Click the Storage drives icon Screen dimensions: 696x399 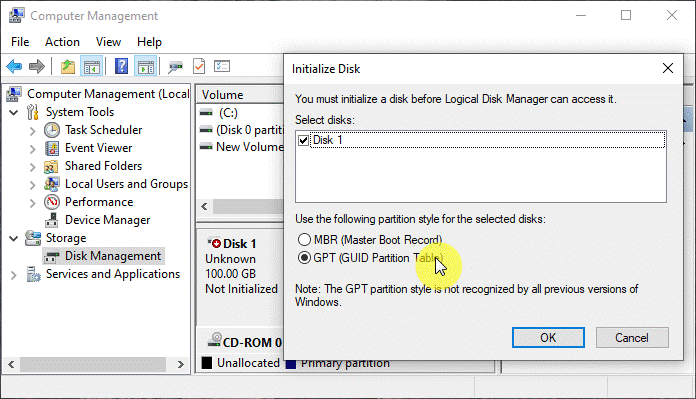[33, 238]
